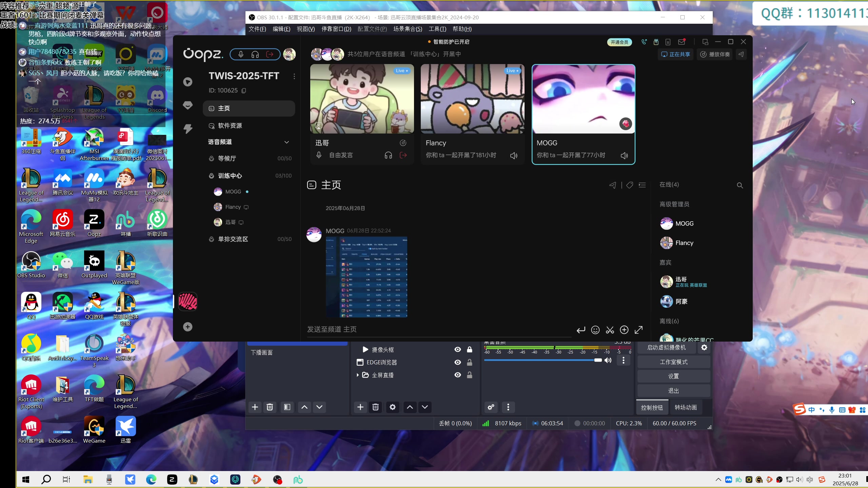Image resolution: width=868 pixels, height=488 pixels.
Task: Expand the 全屏直播 source group
Action: (358, 375)
